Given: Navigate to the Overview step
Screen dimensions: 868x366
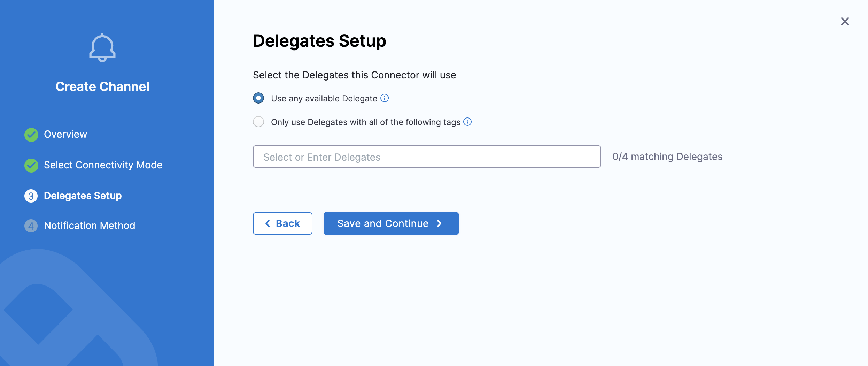Looking at the screenshot, I should (65, 134).
